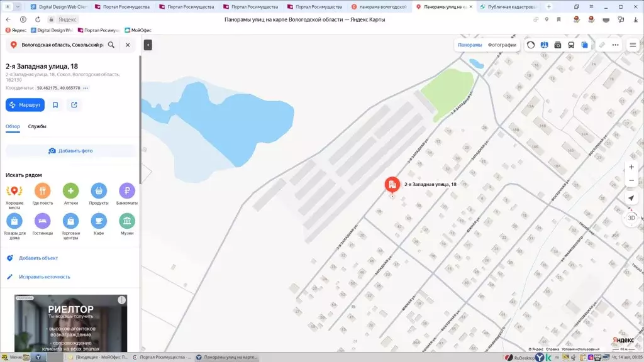
Task: Reload the page with the refresh icon
Action: [x=38, y=19]
